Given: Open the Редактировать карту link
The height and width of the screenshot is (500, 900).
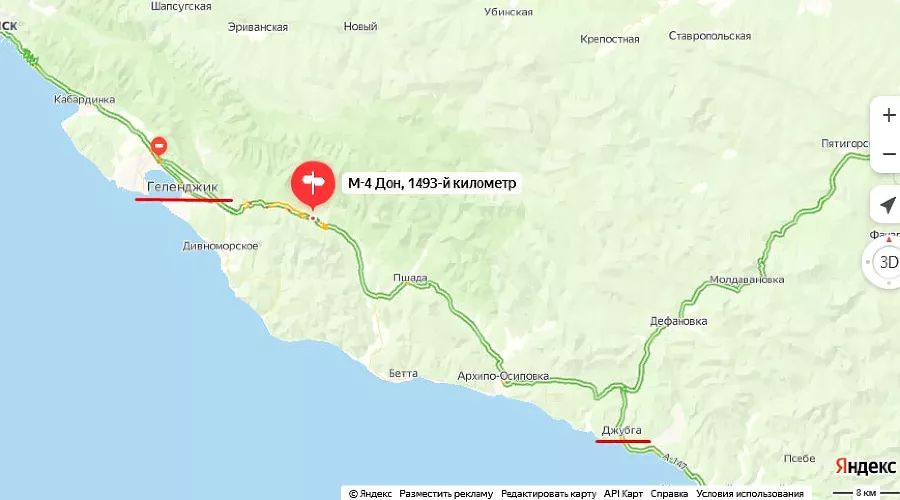Looking at the screenshot, I should [549, 494].
